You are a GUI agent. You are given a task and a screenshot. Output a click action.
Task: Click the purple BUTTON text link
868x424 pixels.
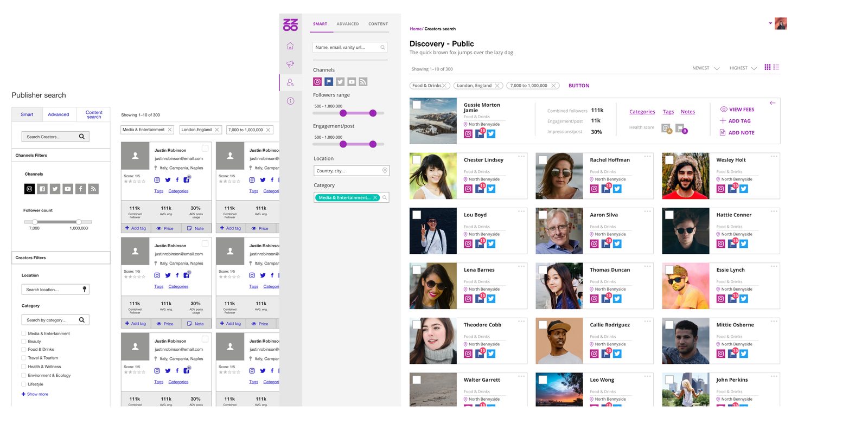(579, 86)
